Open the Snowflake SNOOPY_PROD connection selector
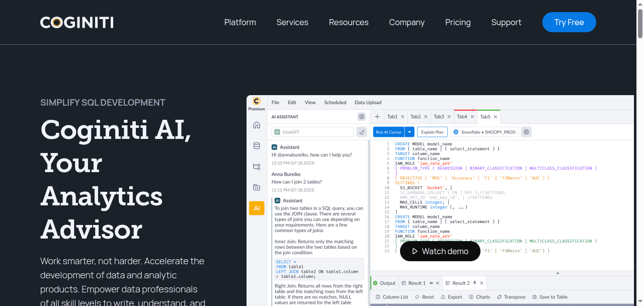644x306 pixels. coord(484,132)
